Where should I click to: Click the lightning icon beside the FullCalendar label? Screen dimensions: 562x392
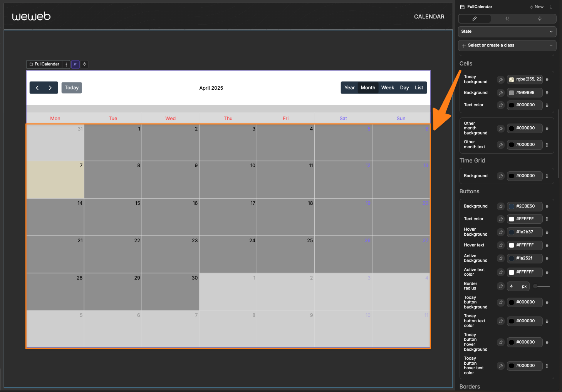tap(84, 64)
